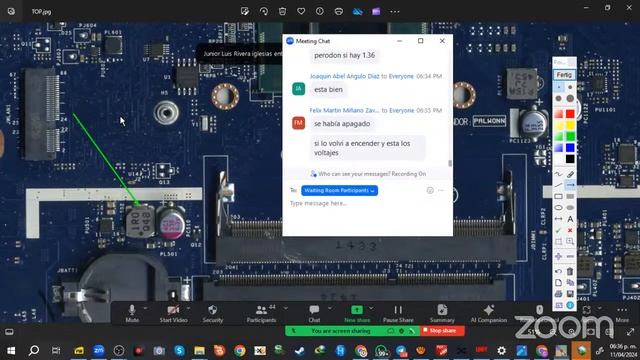Viewport: 640px width, 360px height.
Task: Mute the microphone in Zoom toolbar
Action: click(x=132, y=313)
